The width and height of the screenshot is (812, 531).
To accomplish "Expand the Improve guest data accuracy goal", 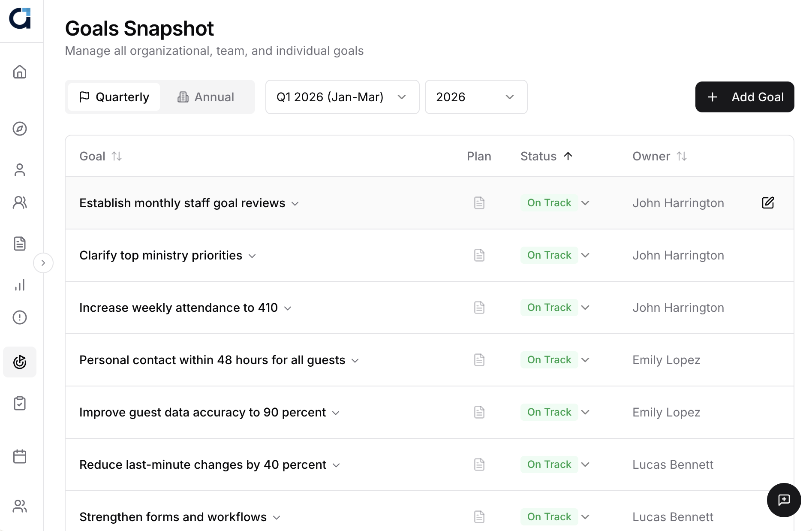I will pyautogui.click(x=336, y=413).
